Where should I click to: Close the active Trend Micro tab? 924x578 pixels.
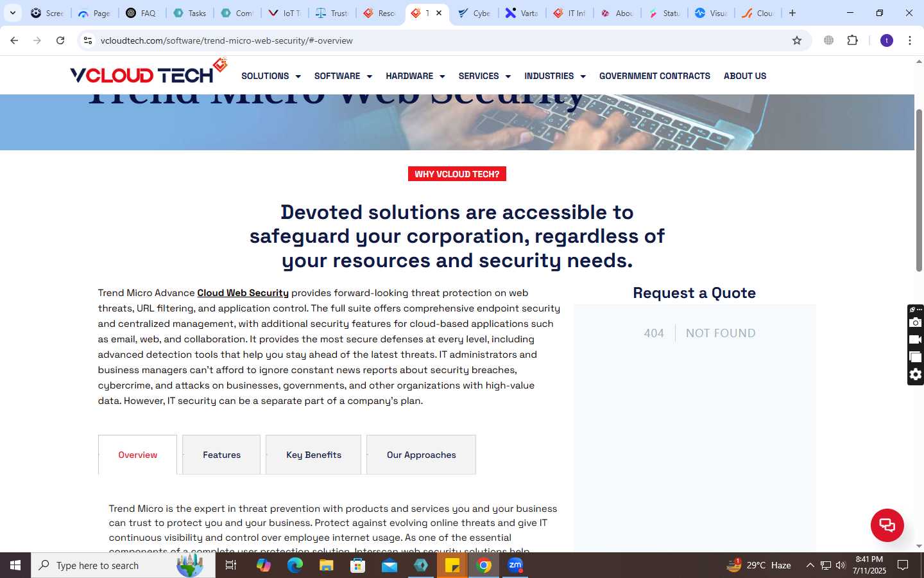point(439,13)
